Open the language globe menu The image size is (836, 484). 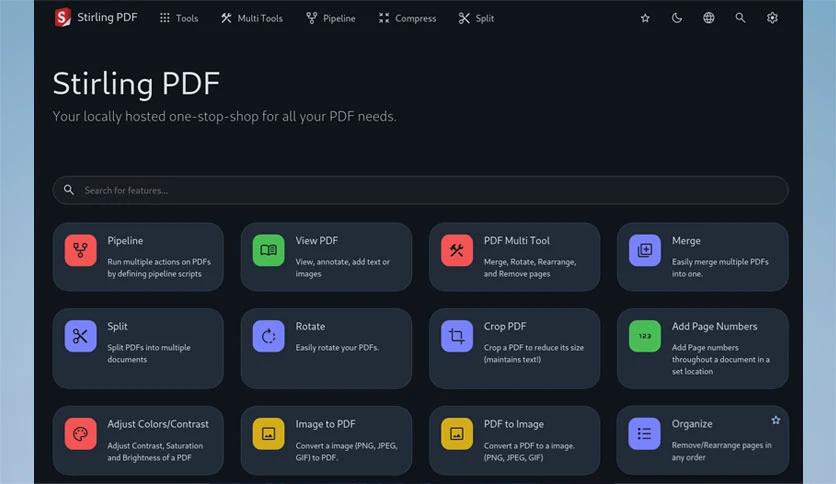tap(709, 18)
